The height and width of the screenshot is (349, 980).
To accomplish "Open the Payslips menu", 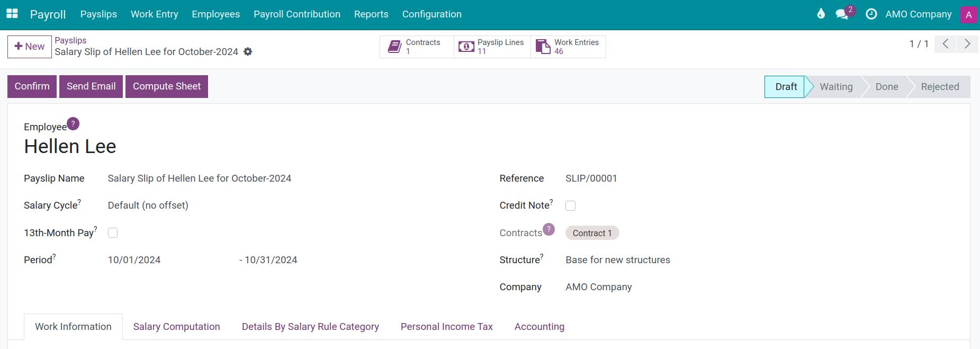I will click(98, 14).
